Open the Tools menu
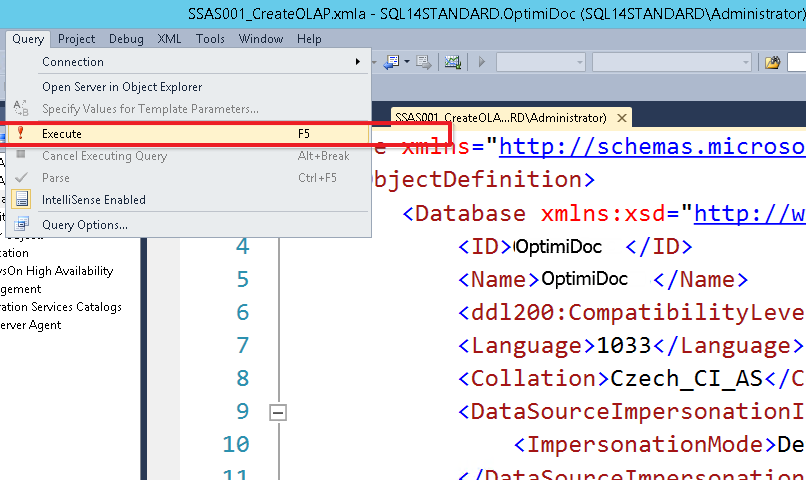806x480 pixels. pyautogui.click(x=210, y=39)
